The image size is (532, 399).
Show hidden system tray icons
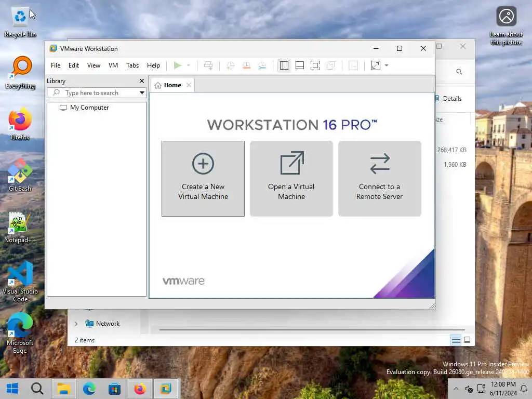tap(456, 389)
